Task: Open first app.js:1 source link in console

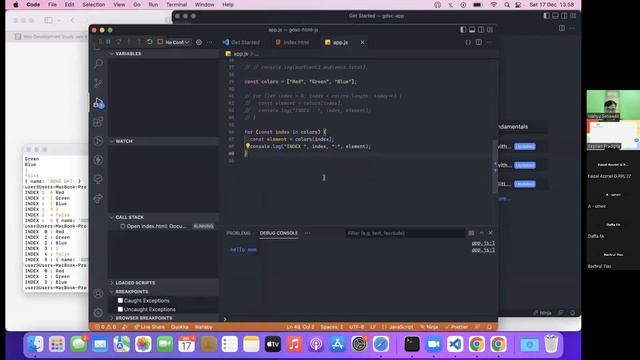Action: tap(483, 243)
